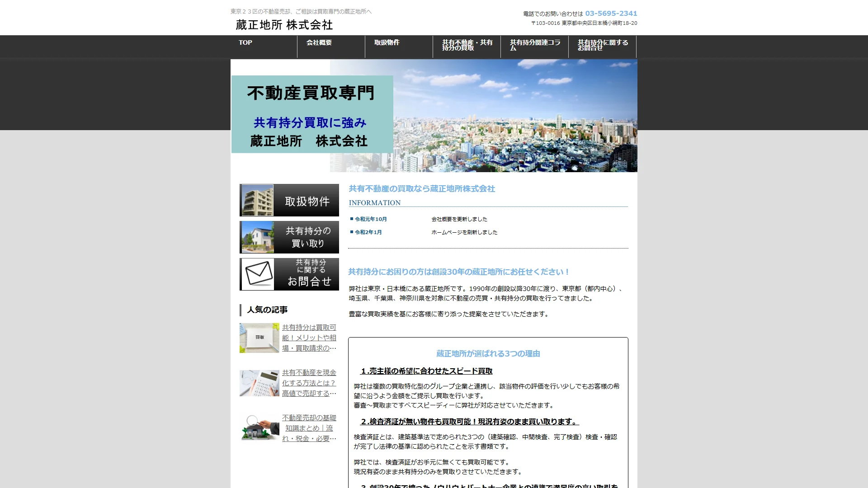This screenshot has width=868, height=488.
Task: Click the date 令和2年1月
Action: coord(368,232)
